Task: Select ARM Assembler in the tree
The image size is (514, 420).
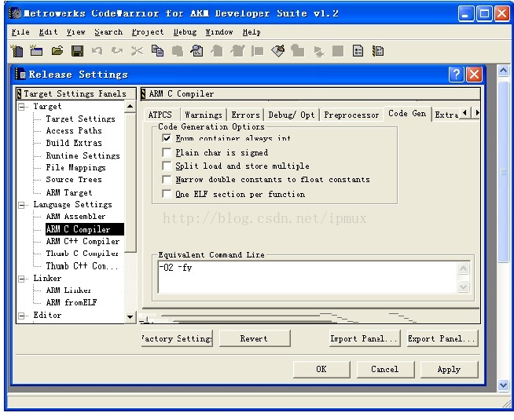Action: click(75, 217)
